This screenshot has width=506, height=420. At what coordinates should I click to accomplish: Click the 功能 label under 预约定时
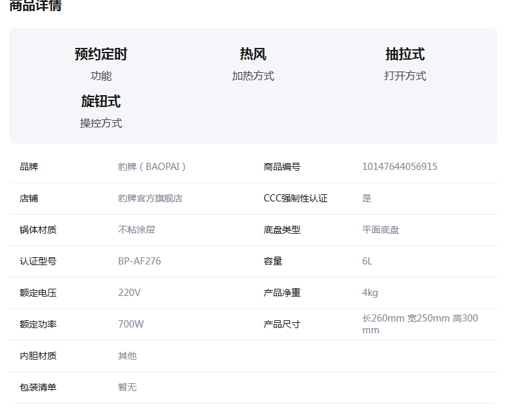click(101, 76)
